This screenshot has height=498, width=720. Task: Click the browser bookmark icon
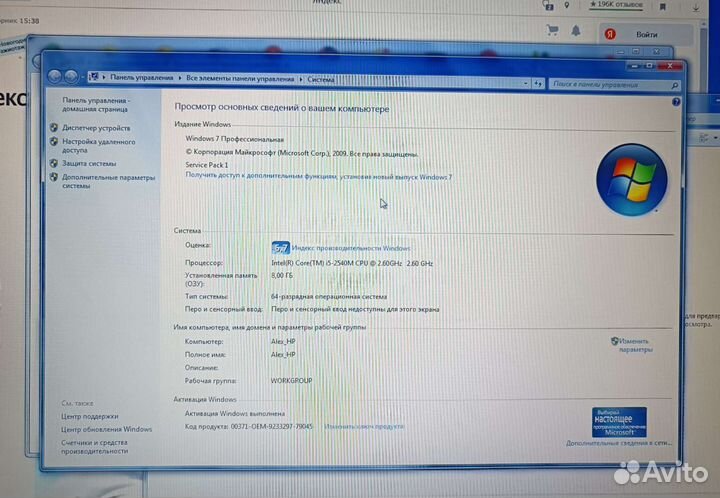[663, 7]
